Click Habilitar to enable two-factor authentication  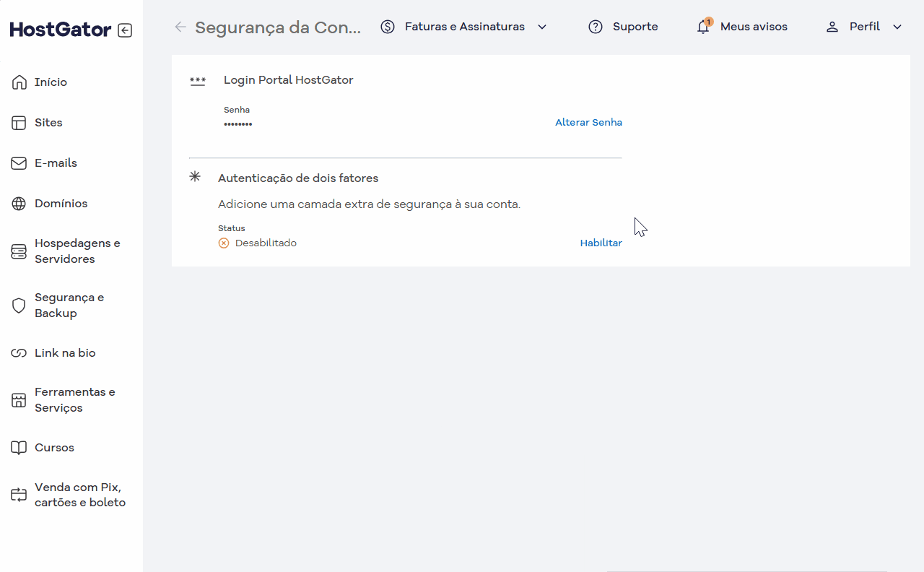(x=601, y=243)
